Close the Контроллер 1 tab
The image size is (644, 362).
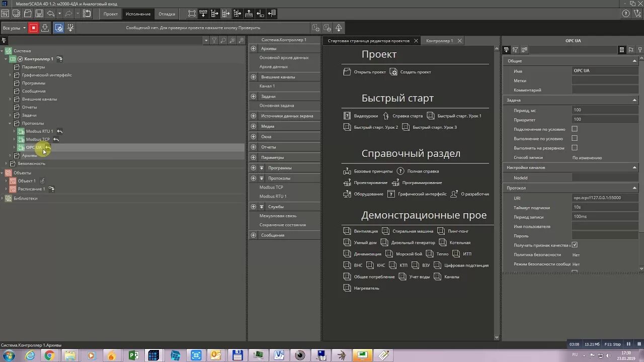(459, 41)
